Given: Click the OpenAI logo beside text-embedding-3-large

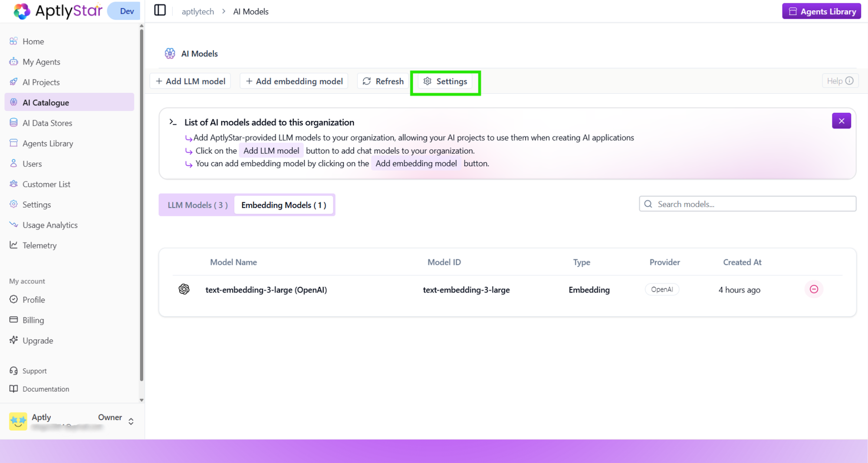Looking at the screenshot, I should point(184,289).
